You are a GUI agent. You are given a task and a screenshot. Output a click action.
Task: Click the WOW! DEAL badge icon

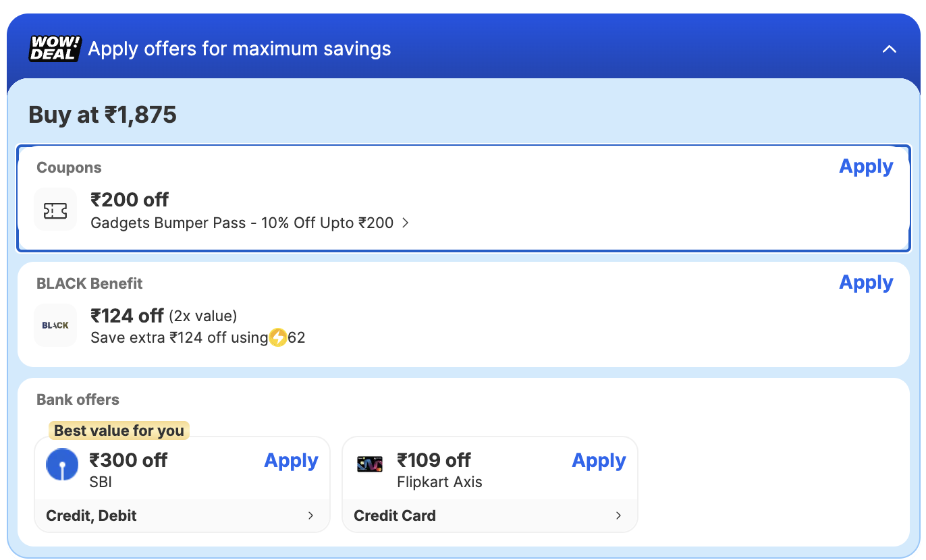(55, 49)
